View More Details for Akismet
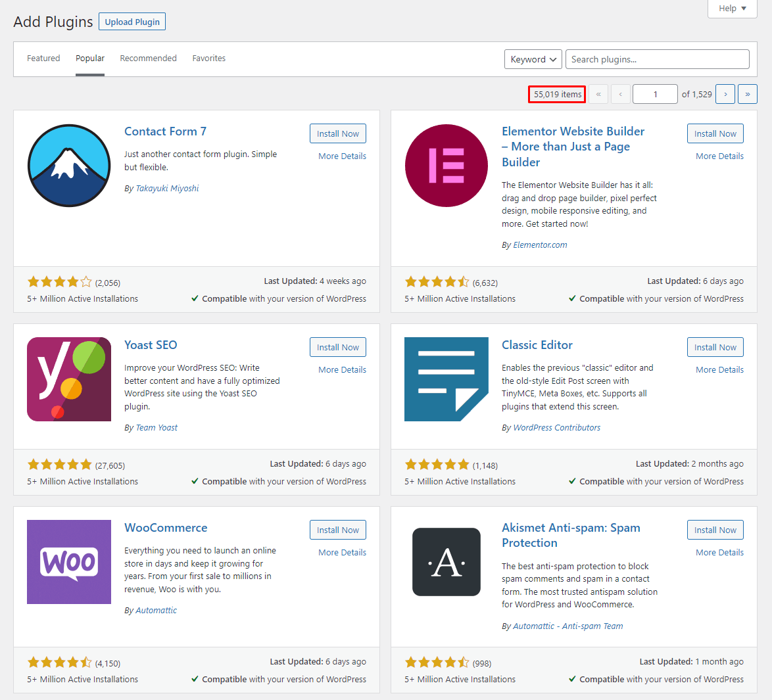This screenshot has width=772, height=700. point(719,552)
